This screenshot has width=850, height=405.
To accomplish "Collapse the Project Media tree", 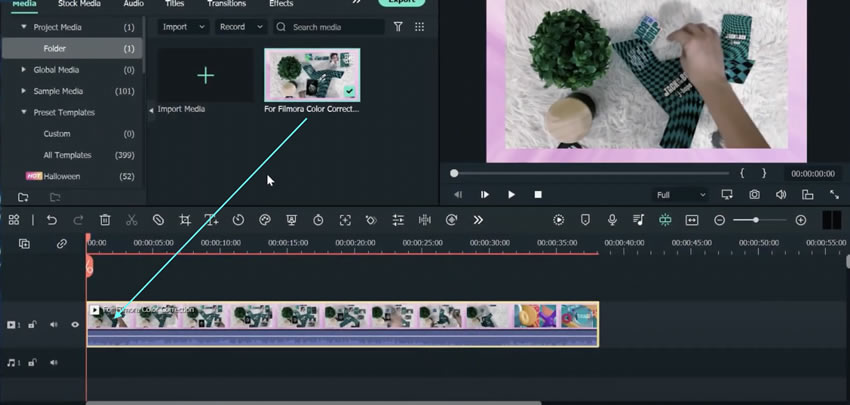I will (23, 27).
